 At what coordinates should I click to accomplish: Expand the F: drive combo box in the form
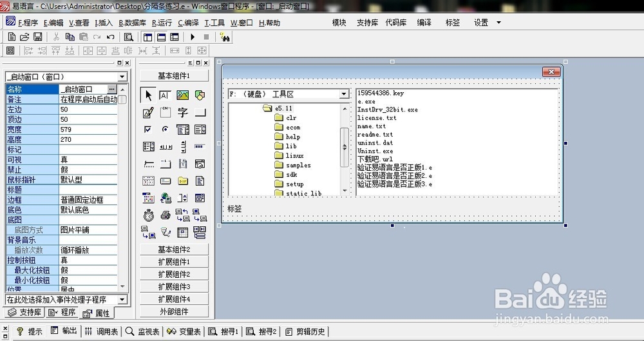pyautogui.click(x=344, y=94)
